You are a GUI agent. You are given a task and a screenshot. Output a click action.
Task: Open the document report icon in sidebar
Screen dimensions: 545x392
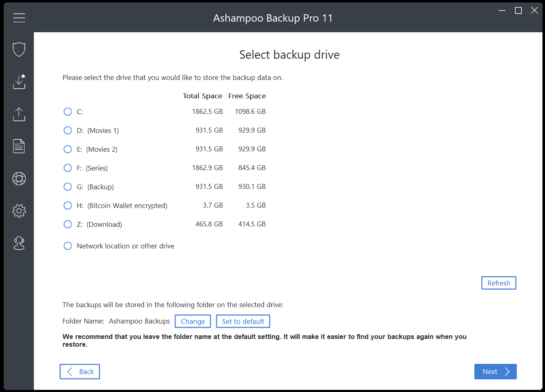click(19, 146)
